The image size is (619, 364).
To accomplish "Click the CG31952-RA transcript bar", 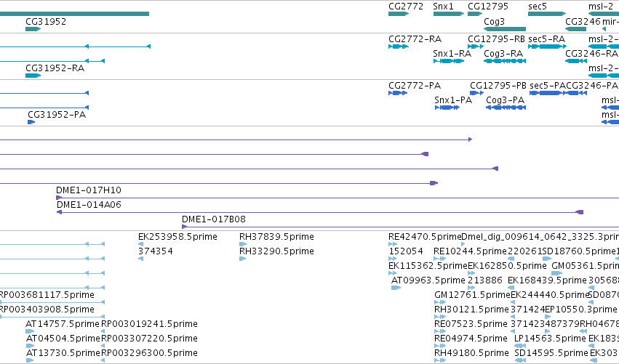I will point(33,76).
